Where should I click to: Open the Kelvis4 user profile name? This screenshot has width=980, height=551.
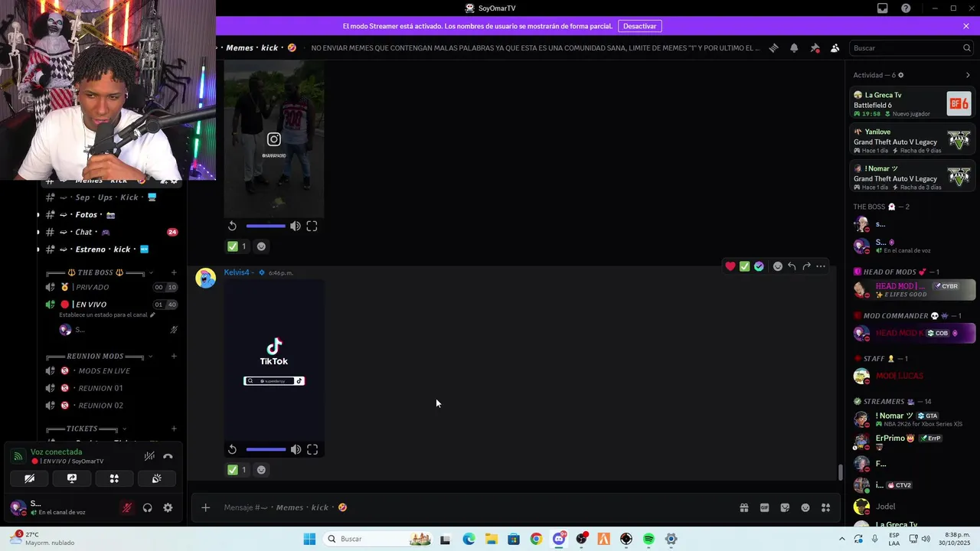point(237,272)
